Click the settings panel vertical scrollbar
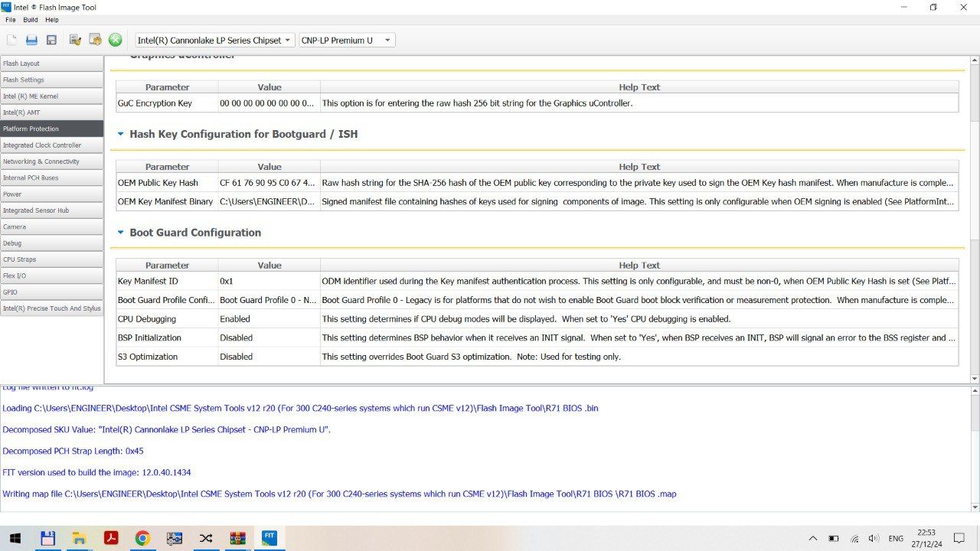This screenshot has height=551, width=980. point(975,220)
